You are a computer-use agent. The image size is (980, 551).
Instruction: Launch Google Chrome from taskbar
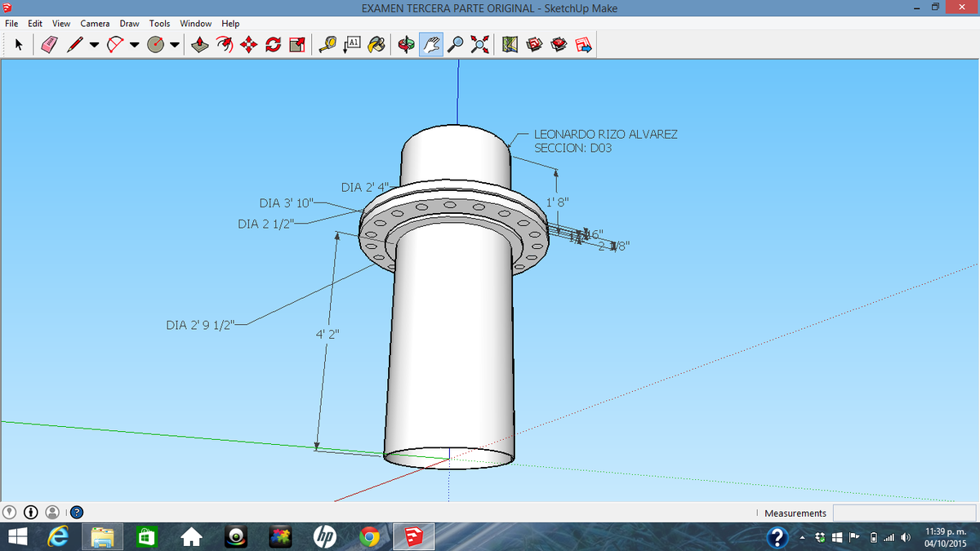(x=370, y=536)
